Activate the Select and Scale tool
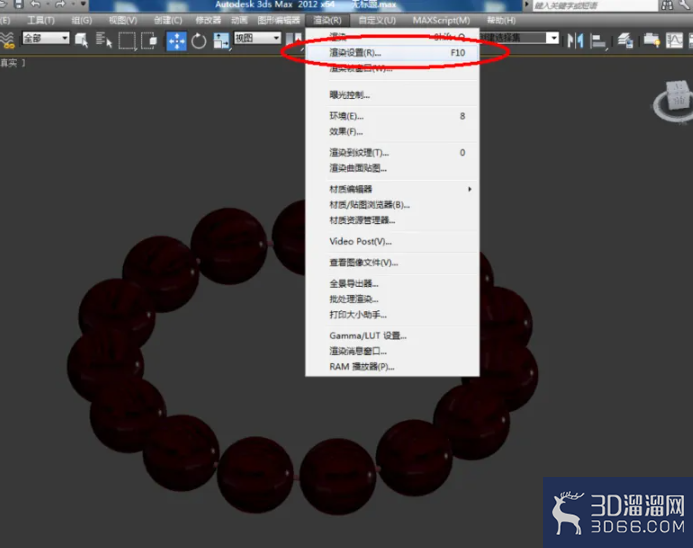The height and width of the screenshot is (548, 693). click(x=221, y=41)
